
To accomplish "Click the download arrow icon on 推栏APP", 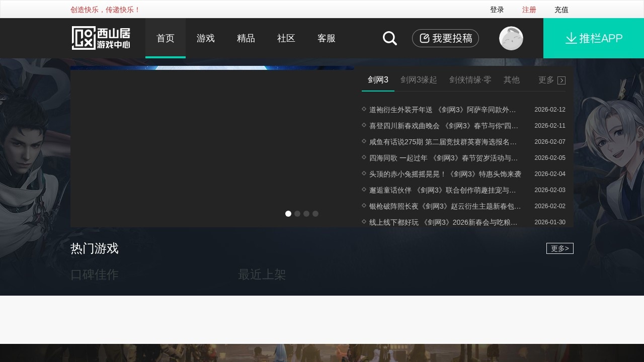I will point(571,38).
